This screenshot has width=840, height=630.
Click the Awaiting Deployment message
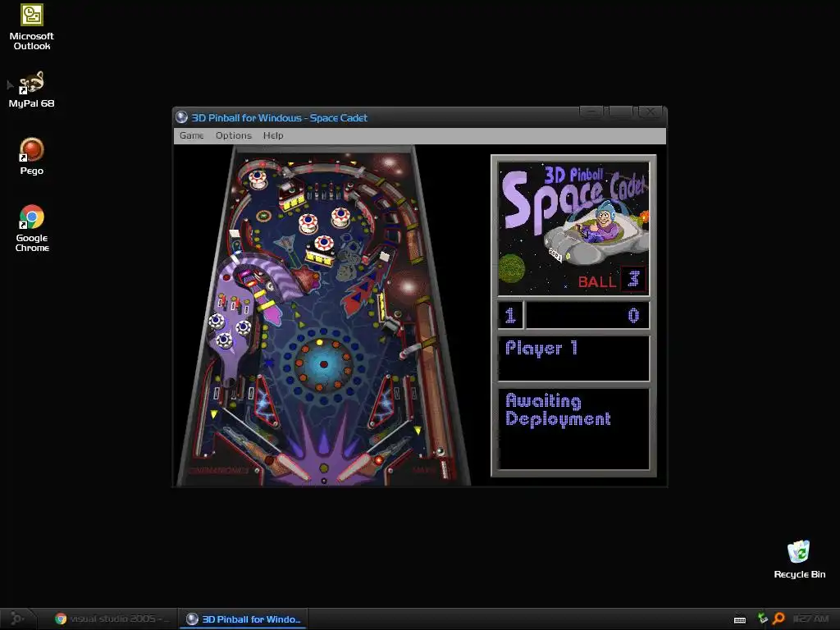pos(558,410)
